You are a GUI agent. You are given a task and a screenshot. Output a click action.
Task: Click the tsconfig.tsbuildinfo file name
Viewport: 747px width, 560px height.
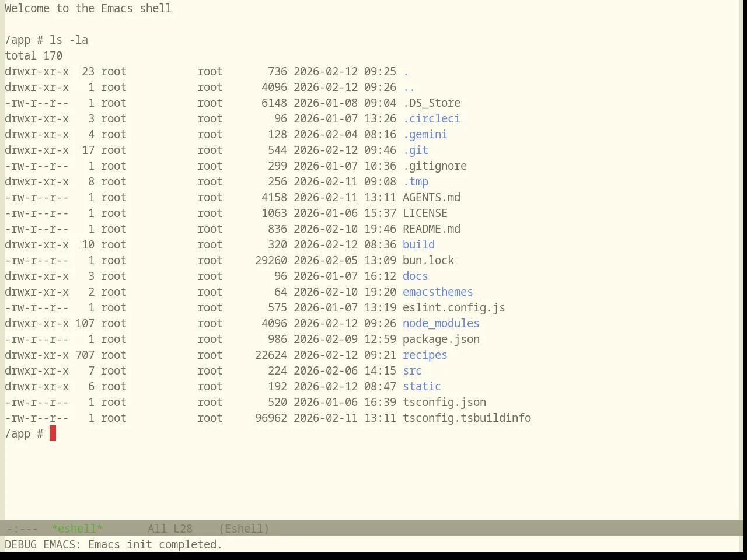click(x=467, y=418)
